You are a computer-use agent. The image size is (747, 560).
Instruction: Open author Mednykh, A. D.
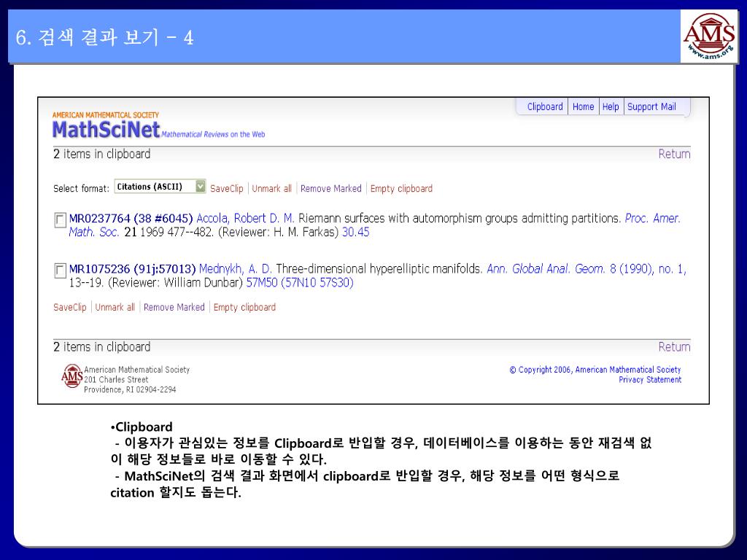pyautogui.click(x=236, y=269)
